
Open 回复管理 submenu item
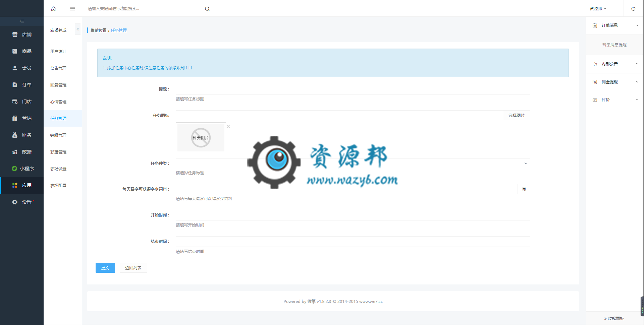click(63, 85)
